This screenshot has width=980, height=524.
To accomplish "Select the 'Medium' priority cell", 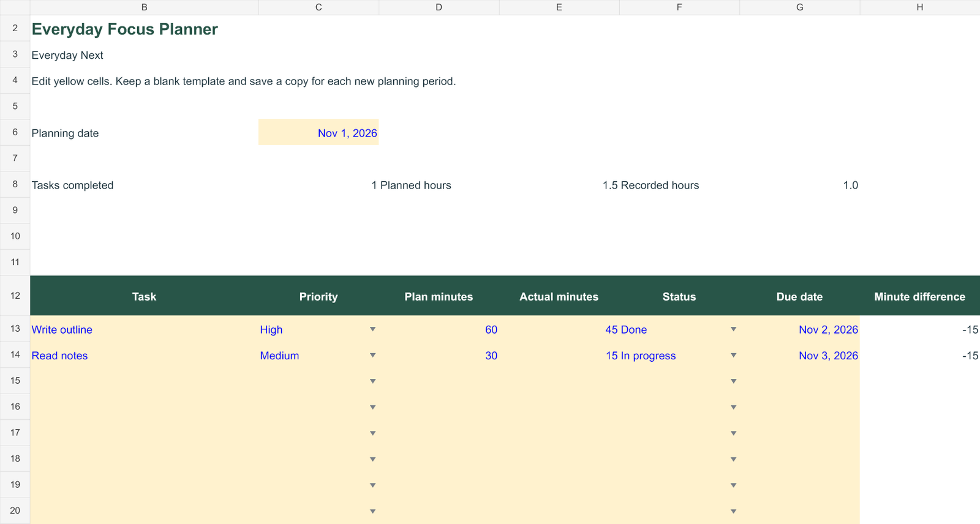I will click(x=318, y=356).
